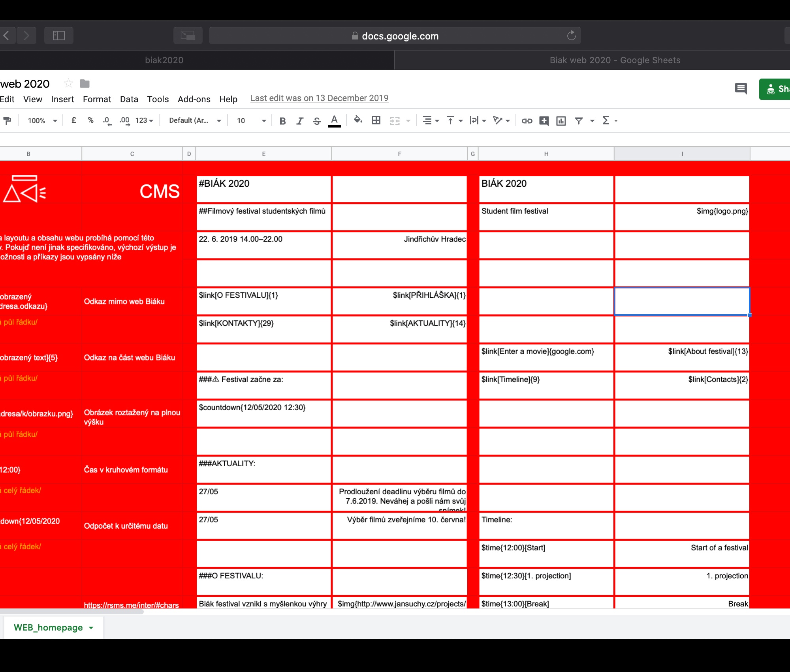Select cell '$link[Timeline]{9}'
Viewport: 790px width, 672px height.
pyautogui.click(x=546, y=386)
